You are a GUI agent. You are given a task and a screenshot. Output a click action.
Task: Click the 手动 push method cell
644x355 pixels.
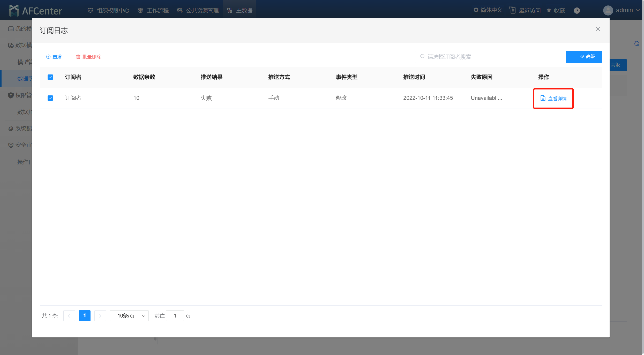[x=274, y=98]
